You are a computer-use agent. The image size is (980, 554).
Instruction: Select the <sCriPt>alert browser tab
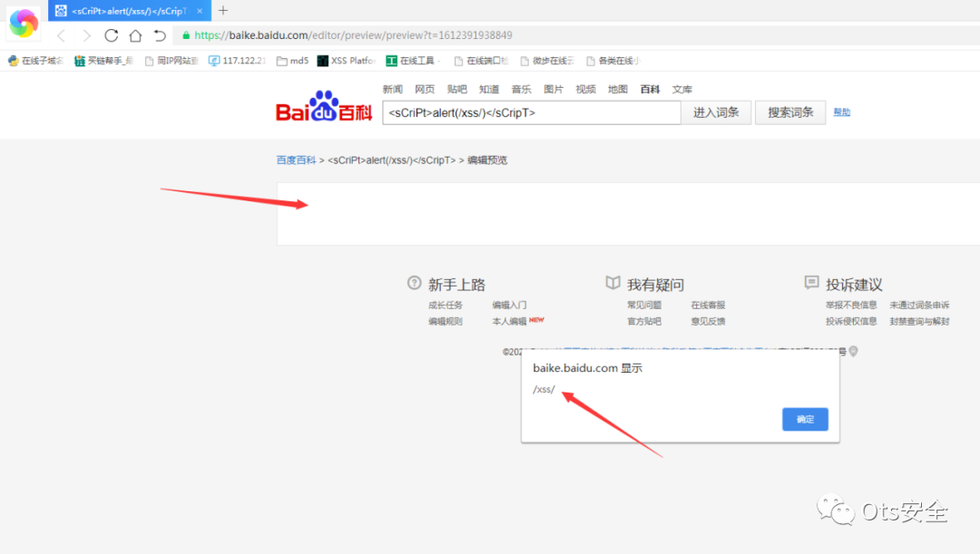(x=128, y=11)
